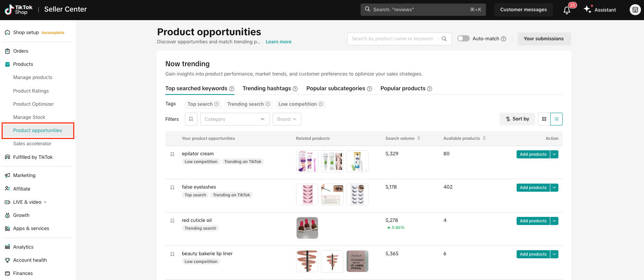Bookmark the red cuticle oil keyword
Screen dimensions: 644x280
172,221
